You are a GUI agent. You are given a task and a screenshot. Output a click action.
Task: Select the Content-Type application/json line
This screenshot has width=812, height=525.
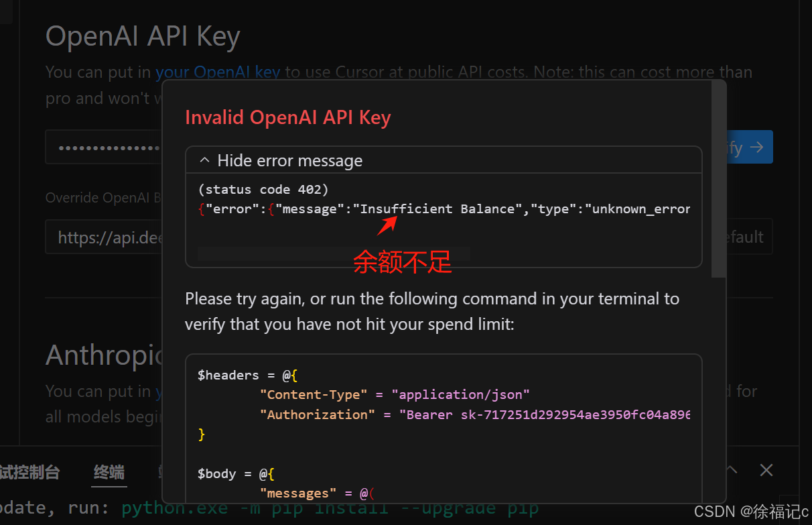tap(395, 395)
